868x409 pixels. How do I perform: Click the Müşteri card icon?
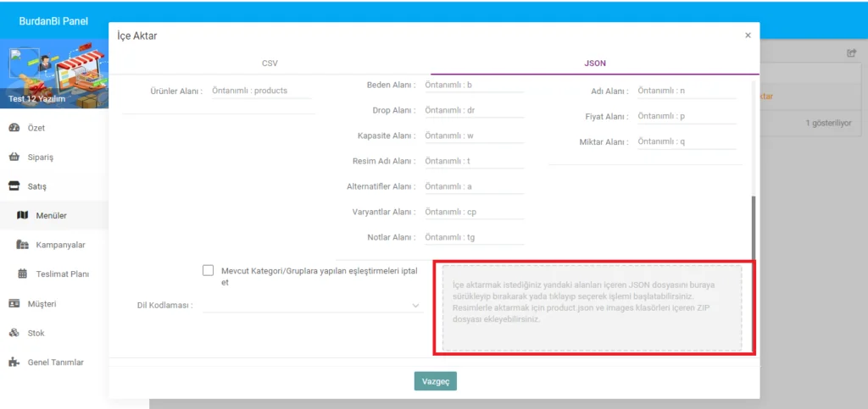coord(14,303)
